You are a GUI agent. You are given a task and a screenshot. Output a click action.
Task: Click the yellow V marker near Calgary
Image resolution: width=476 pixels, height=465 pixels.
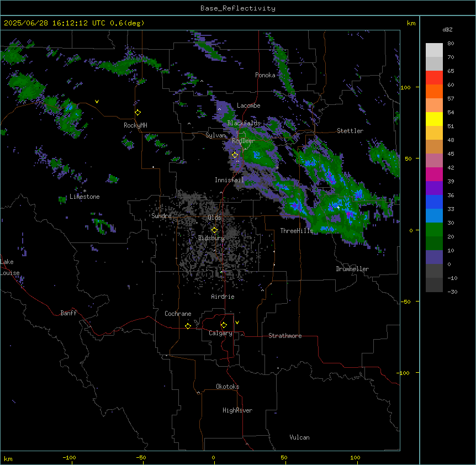pos(237,323)
